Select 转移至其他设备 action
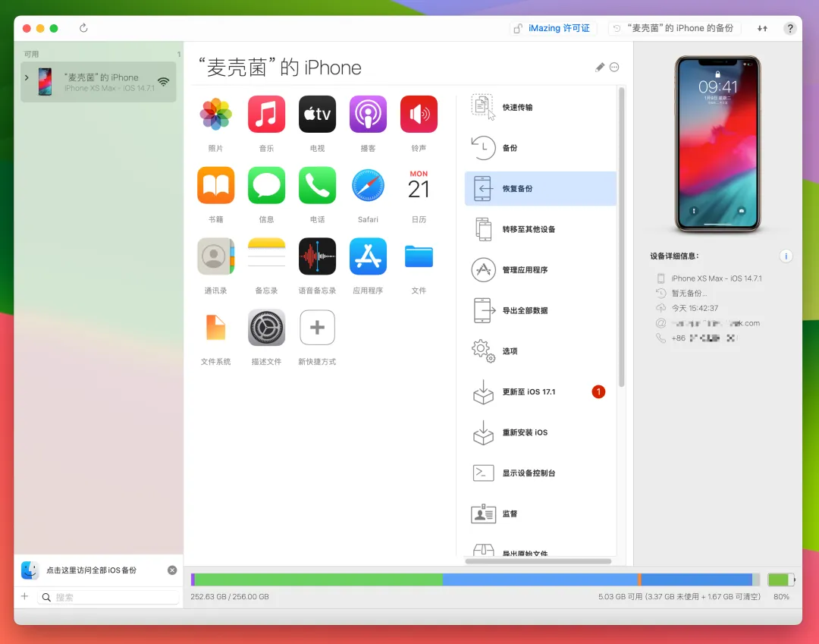Viewport: 819px width, 644px height. pyautogui.click(x=540, y=229)
